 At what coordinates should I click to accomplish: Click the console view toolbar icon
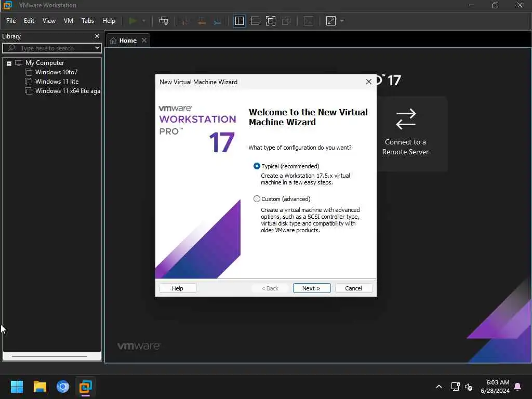309,21
